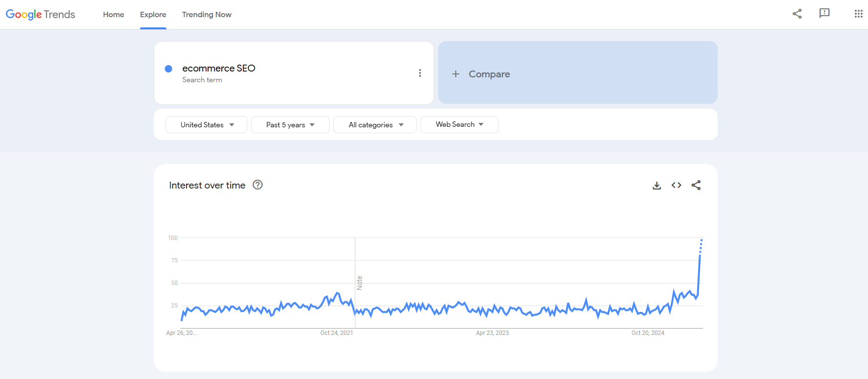868x379 pixels.
Task: Share the Interest over time chart
Action: [696, 185]
